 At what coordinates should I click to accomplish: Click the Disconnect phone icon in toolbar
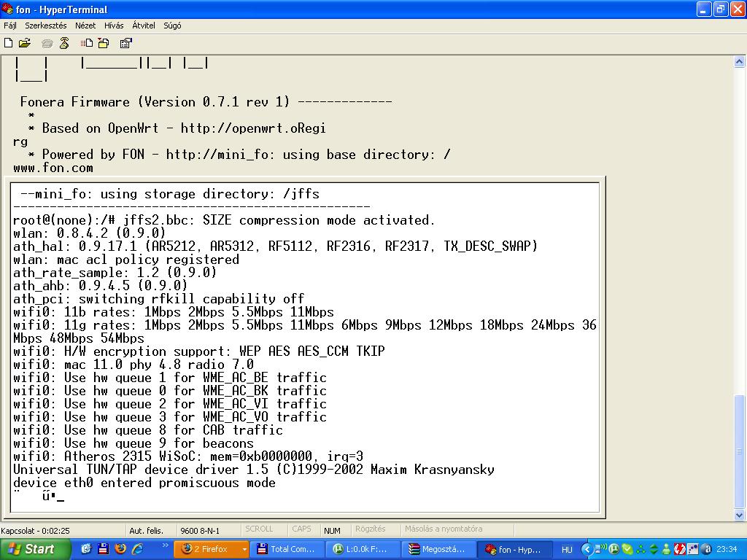pos(64,43)
